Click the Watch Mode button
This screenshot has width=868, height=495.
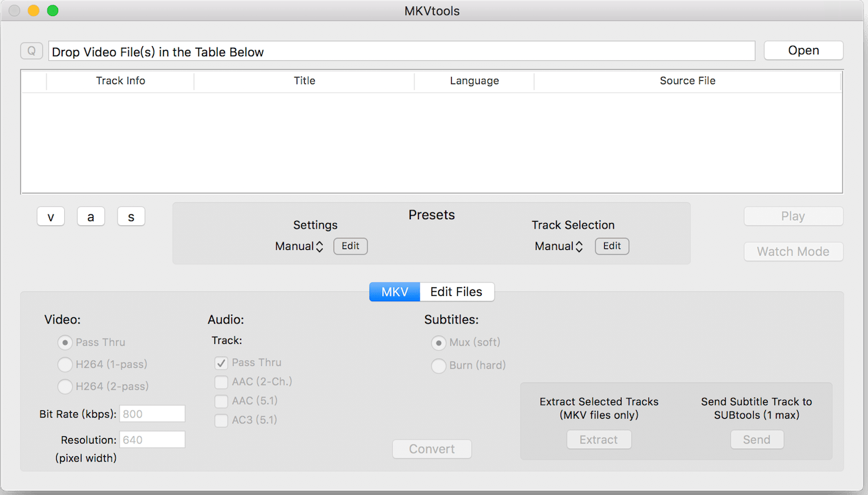[x=793, y=252]
